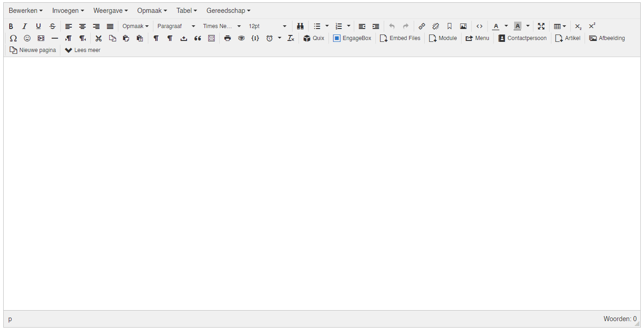The width and height of the screenshot is (644, 329).
Task: Open the Tabel menu
Action: [187, 11]
